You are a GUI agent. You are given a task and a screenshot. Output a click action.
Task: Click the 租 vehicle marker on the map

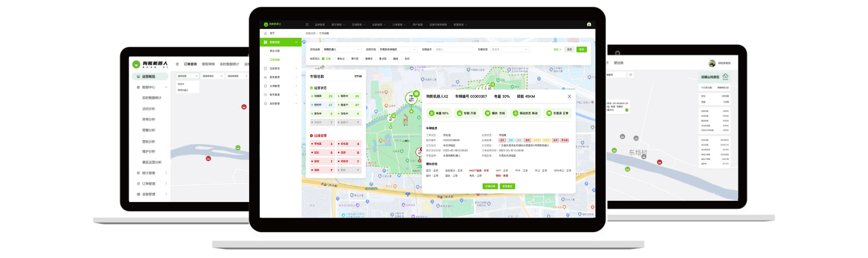(x=391, y=118)
